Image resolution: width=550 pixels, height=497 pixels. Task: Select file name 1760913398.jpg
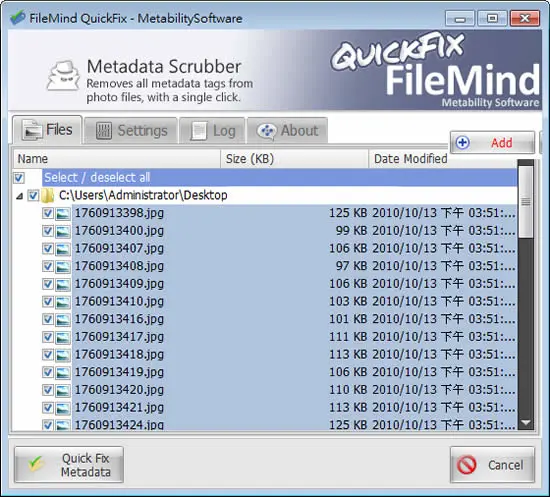click(119, 213)
